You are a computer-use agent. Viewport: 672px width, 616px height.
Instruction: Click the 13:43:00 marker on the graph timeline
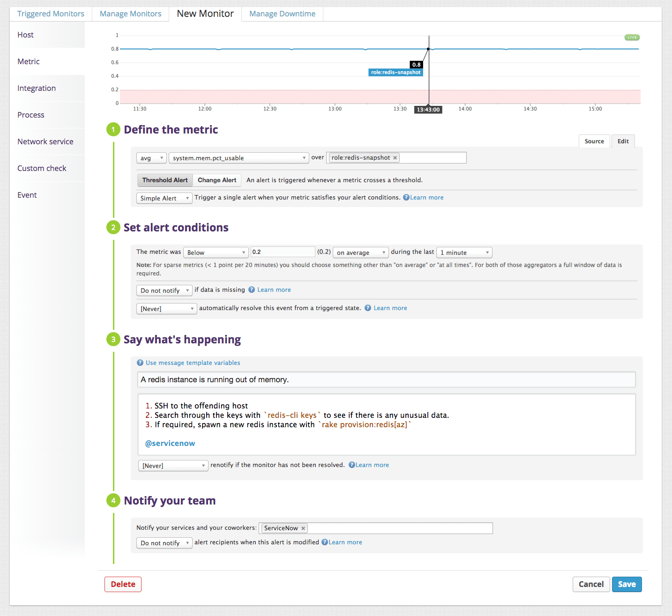pos(428,110)
